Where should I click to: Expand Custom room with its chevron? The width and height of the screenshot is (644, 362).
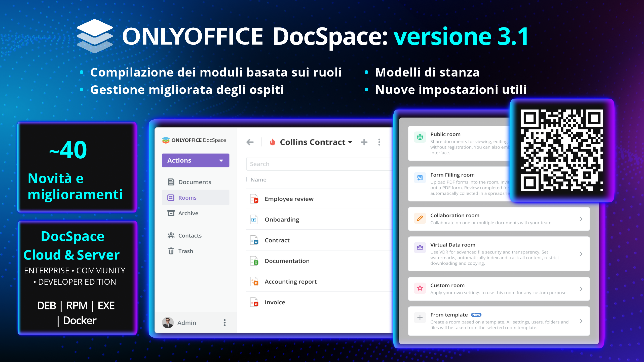[x=581, y=289]
